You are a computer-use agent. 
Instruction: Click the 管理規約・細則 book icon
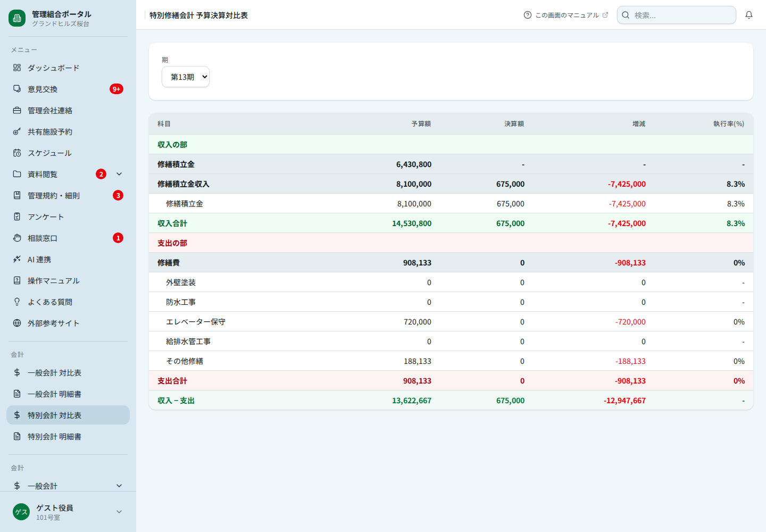pos(17,195)
